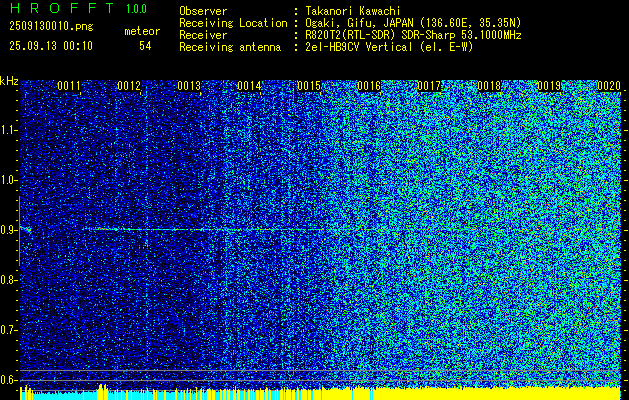This screenshot has height=400, width=629.
Task: Click the Receiver label
Action: (203, 35)
